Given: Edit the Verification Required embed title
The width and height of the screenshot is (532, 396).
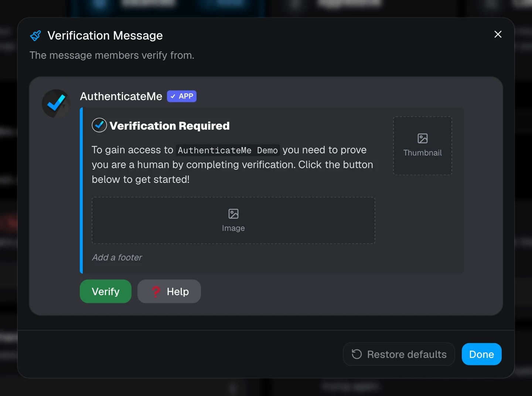Looking at the screenshot, I should [170, 126].
